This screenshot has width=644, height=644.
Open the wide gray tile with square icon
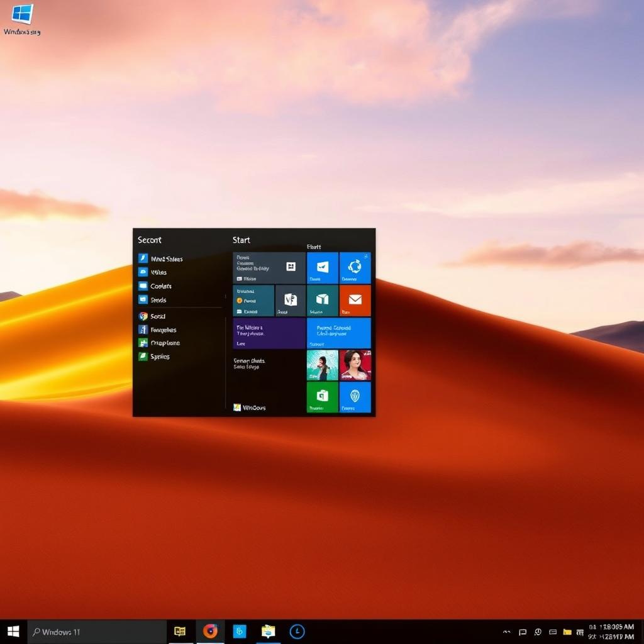(269, 268)
